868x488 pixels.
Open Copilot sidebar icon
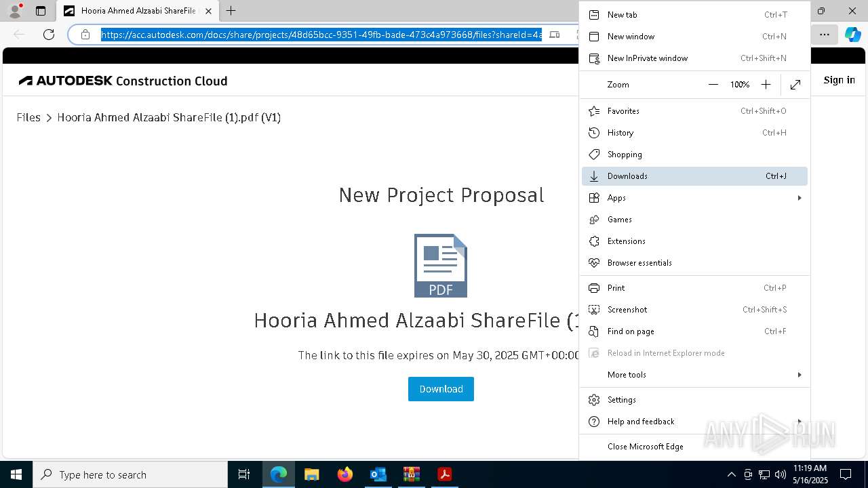click(852, 35)
